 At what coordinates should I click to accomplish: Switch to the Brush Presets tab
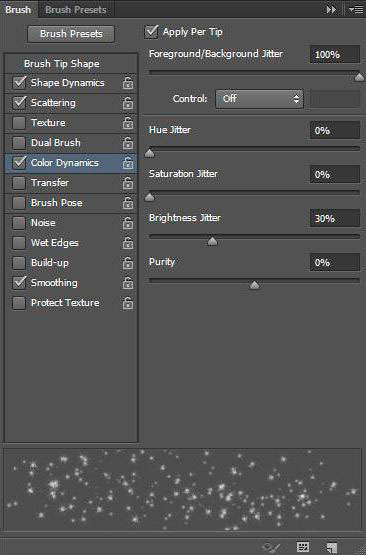[75, 10]
